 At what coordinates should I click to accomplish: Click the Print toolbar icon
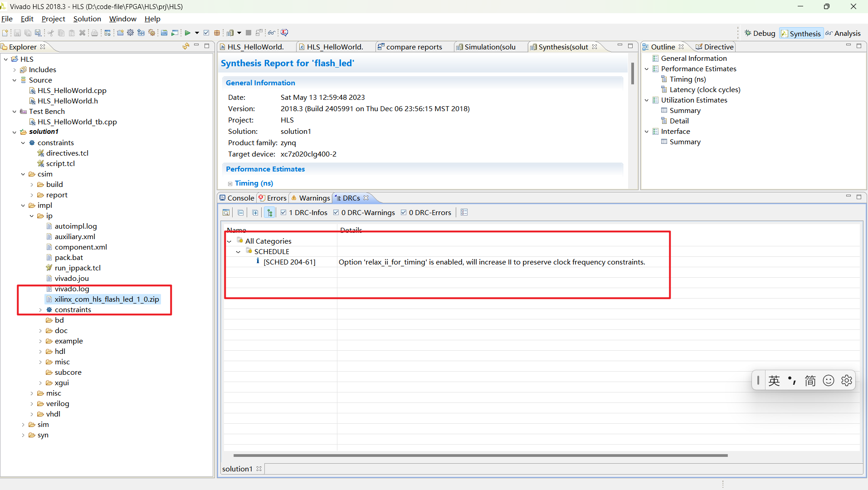94,33
